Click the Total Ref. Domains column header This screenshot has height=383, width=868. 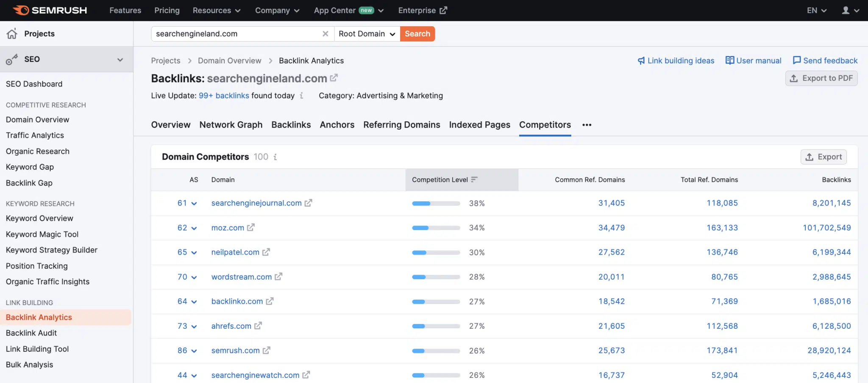[x=709, y=180]
